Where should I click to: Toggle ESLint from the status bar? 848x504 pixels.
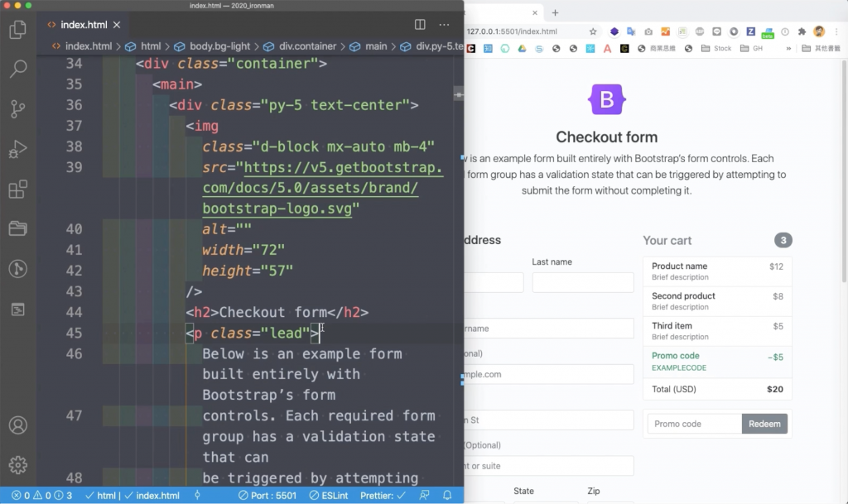329,496
